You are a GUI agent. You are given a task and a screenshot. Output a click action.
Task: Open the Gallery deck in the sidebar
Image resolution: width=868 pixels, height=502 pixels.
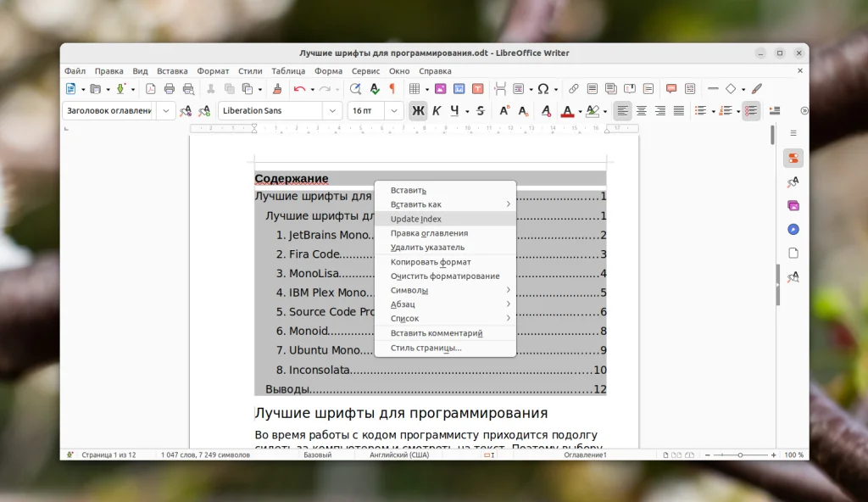[x=793, y=206]
